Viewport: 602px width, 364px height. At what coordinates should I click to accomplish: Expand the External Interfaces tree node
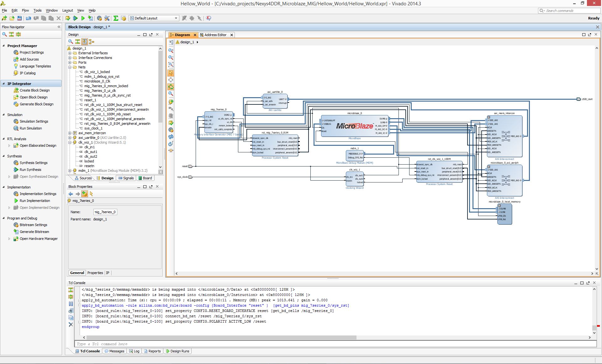coord(70,53)
